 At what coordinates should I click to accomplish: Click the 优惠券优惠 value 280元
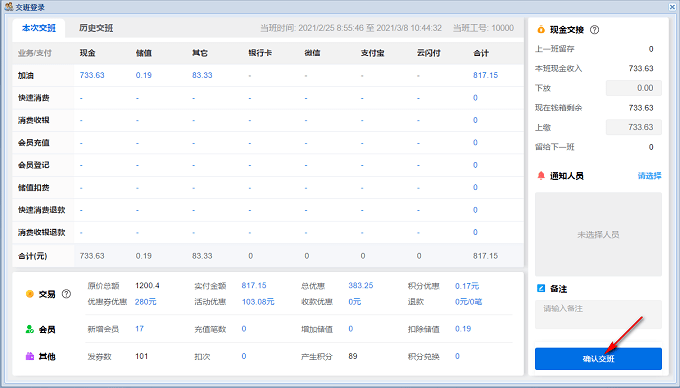tap(145, 302)
